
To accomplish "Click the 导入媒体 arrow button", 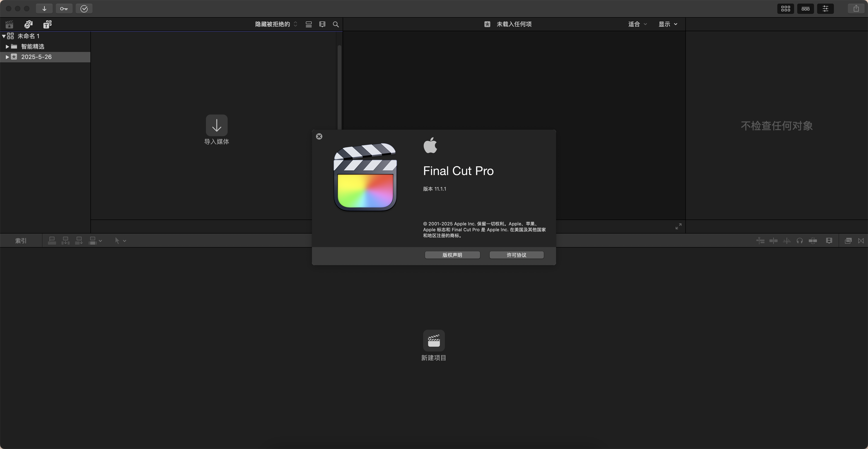I will pyautogui.click(x=217, y=125).
